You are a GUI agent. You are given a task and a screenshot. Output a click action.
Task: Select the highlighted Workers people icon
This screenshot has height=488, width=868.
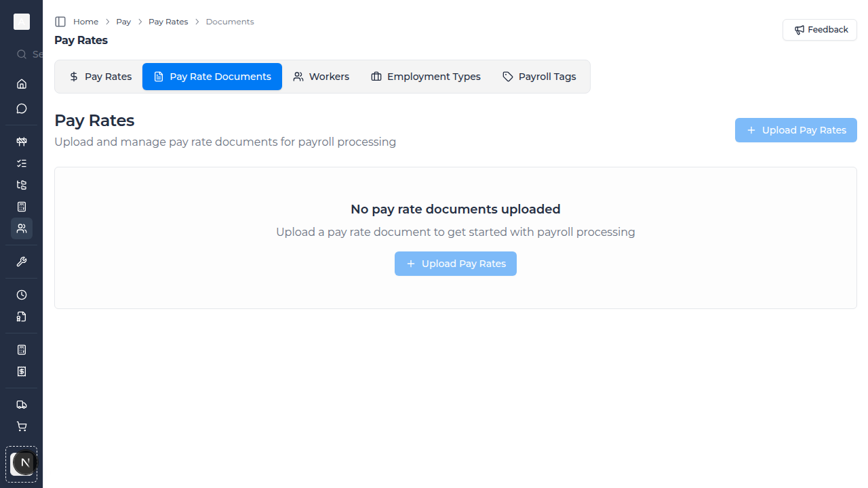click(22, 228)
